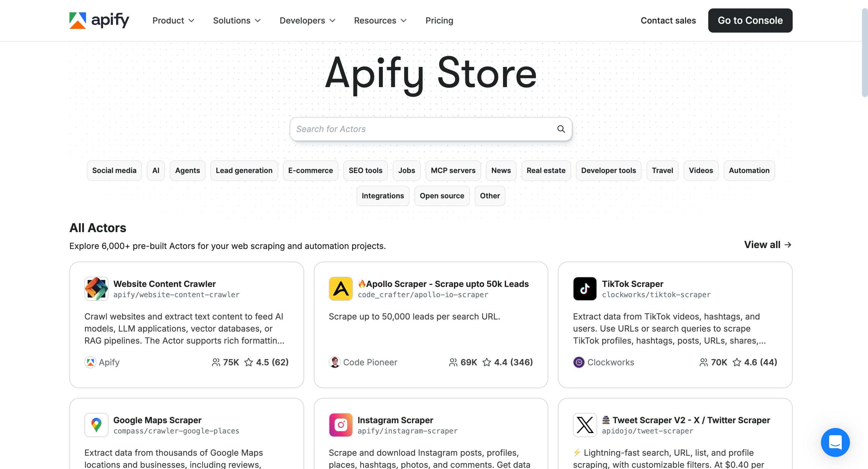868x469 pixels.
Task: Select the MCP servers category
Action: pos(453,171)
